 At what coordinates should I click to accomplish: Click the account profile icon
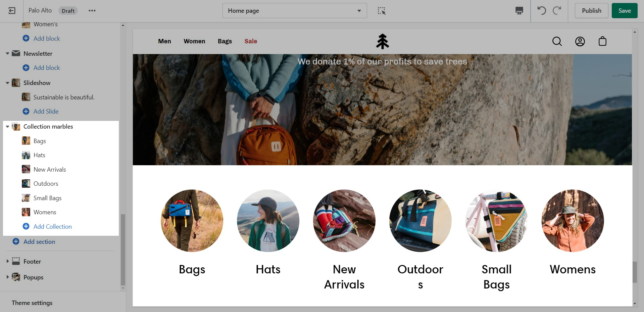point(580,41)
